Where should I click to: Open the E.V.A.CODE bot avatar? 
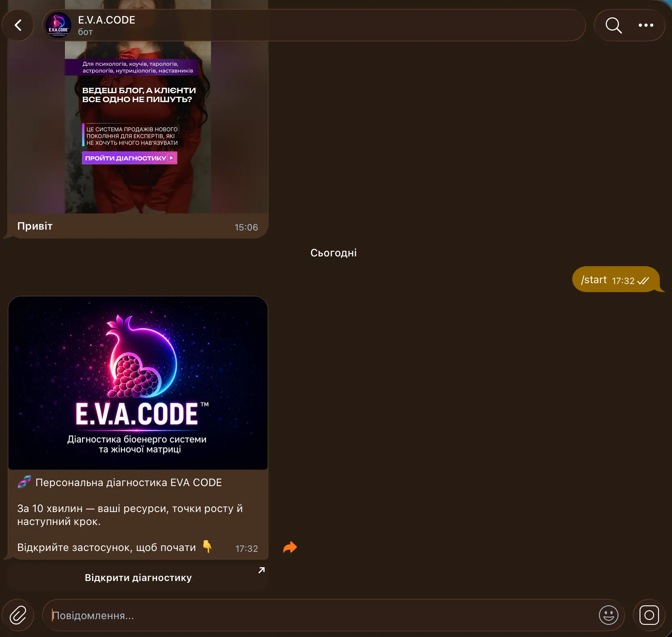click(x=58, y=25)
